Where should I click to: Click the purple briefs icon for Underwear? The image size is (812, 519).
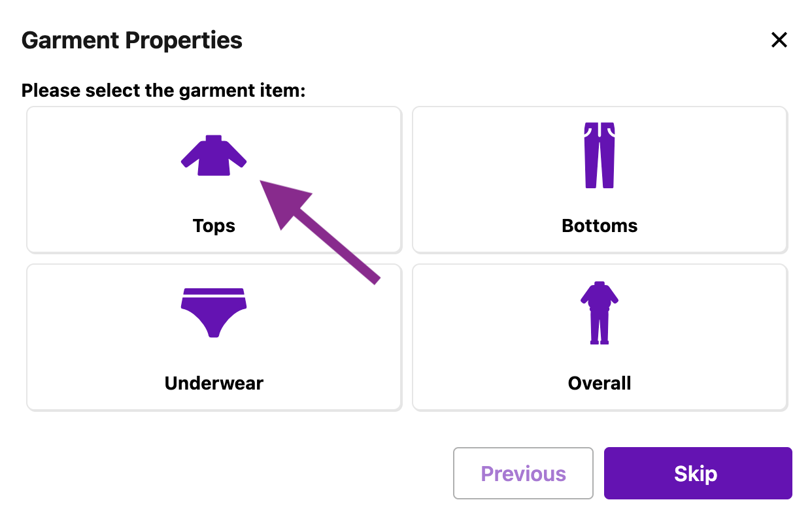[x=214, y=312]
